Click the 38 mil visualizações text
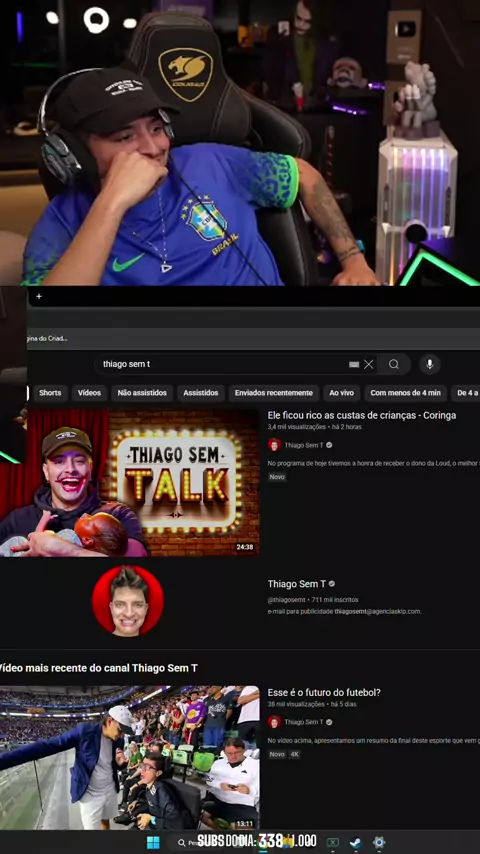Viewport: 480px width, 854px height. (295, 704)
